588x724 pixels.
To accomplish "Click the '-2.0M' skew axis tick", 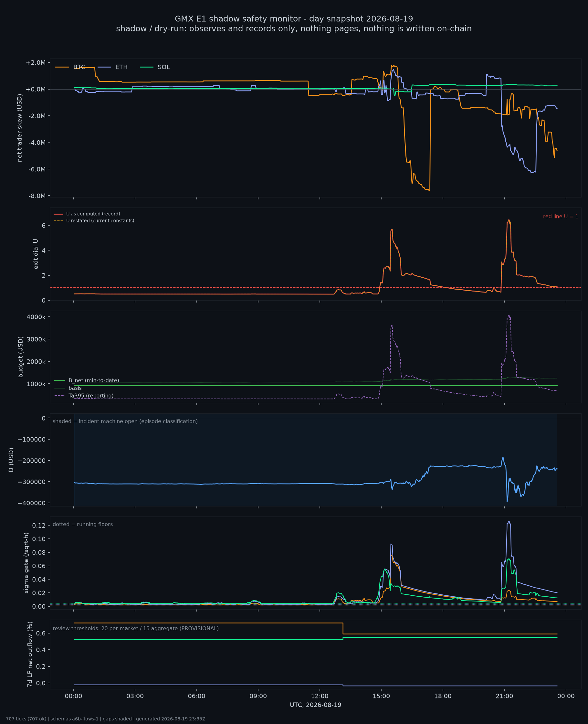I will [x=37, y=116].
